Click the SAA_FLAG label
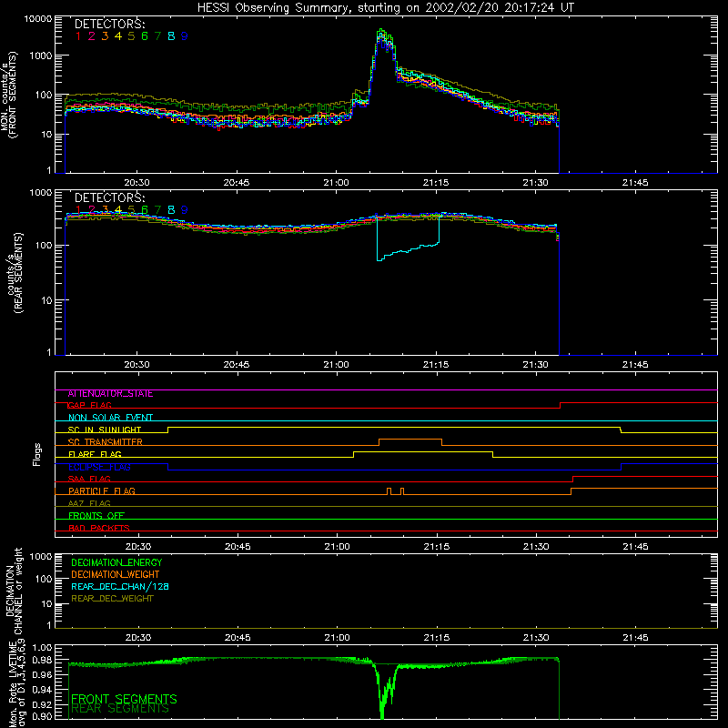Image resolution: width=728 pixels, height=728 pixels. click(x=89, y=480)
